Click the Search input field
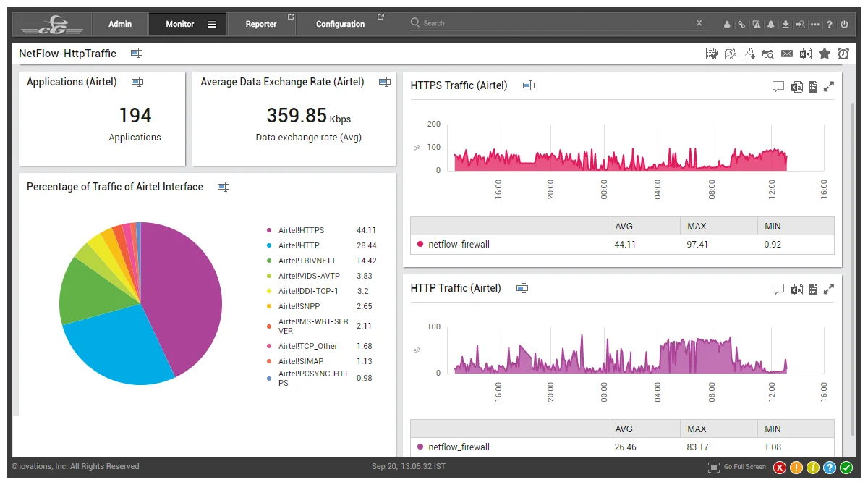Screen dimensions: 868x485 [x=557, y=23]
